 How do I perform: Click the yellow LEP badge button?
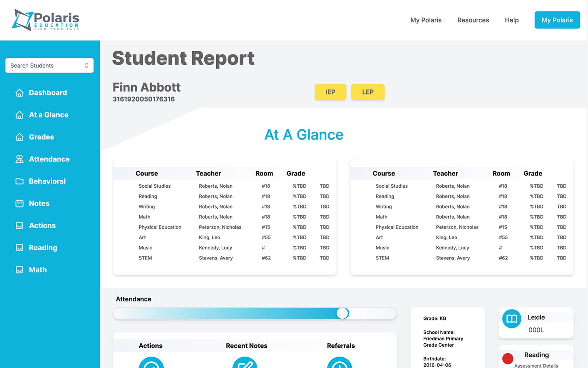368,92
